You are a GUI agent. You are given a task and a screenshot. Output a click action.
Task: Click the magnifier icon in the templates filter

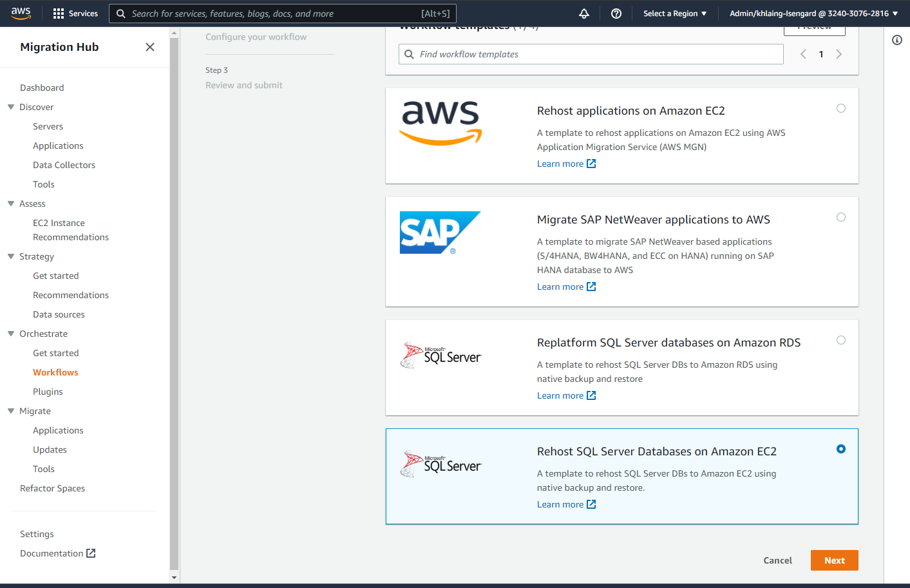409,54
